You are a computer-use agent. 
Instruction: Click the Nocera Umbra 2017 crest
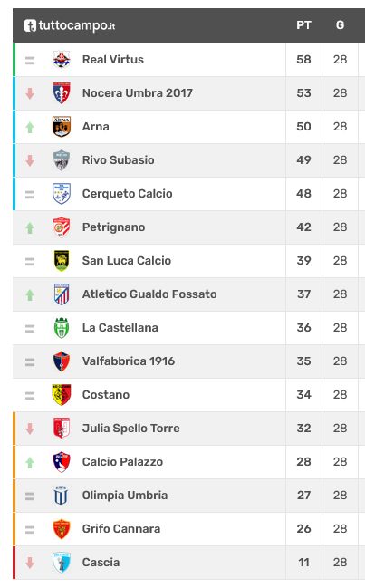click(62, 93)
